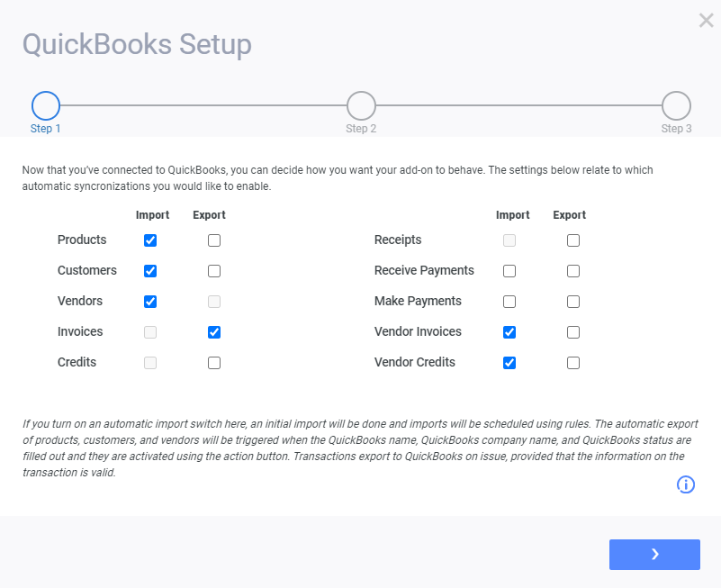Close the QuickBooks Setup dialog

coord(706,20)
